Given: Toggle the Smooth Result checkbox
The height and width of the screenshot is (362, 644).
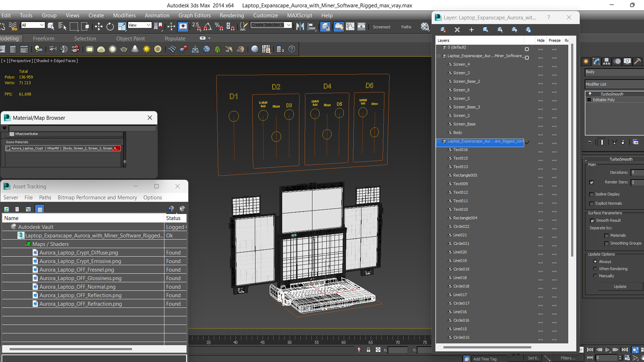Looking at the screenshot, I should click(592, 221).
